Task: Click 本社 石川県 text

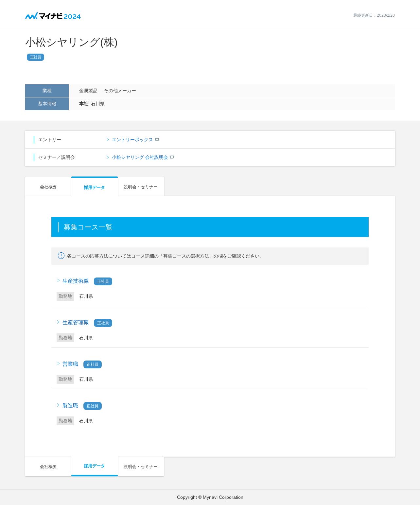Action: (x=92, y=104)
